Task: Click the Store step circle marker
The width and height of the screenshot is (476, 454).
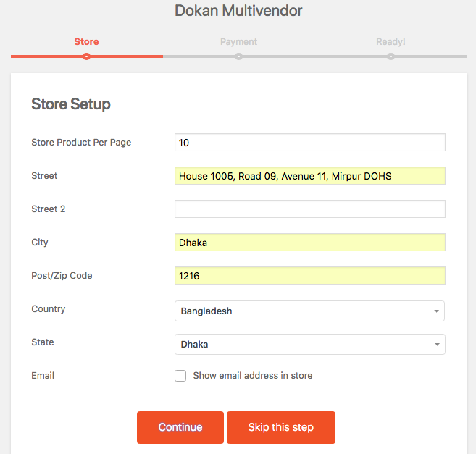Action: [x=86, y=56]
